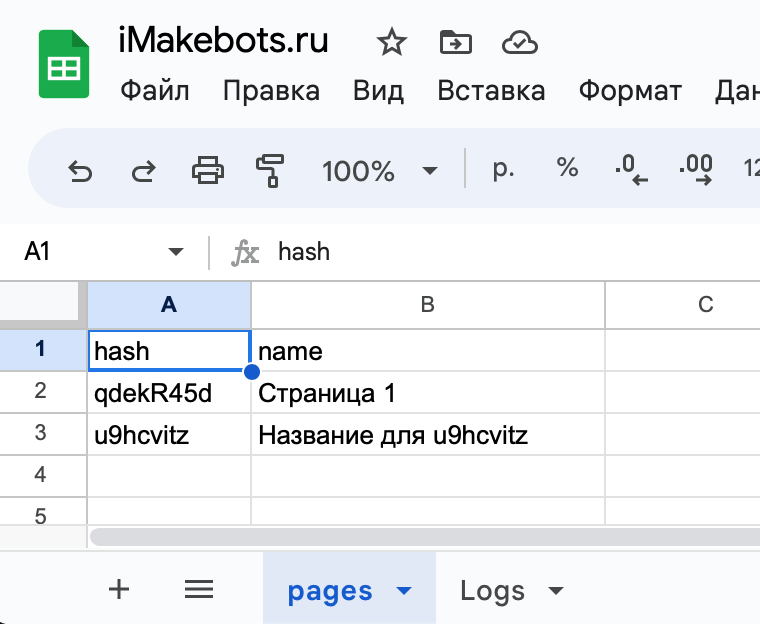Open the Вид menu
This screenshot has height=624, width=760.
click(378, 91)
